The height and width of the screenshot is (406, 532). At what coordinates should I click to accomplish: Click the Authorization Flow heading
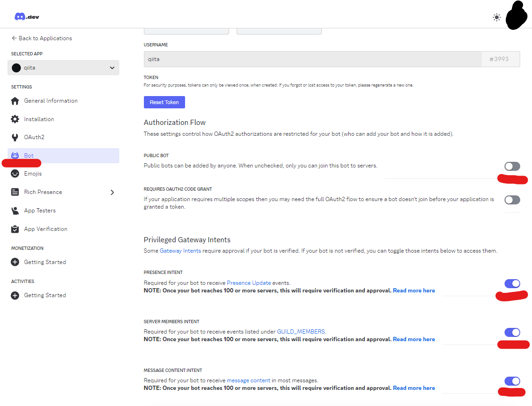pyautogui.click(x=175, y=123)
